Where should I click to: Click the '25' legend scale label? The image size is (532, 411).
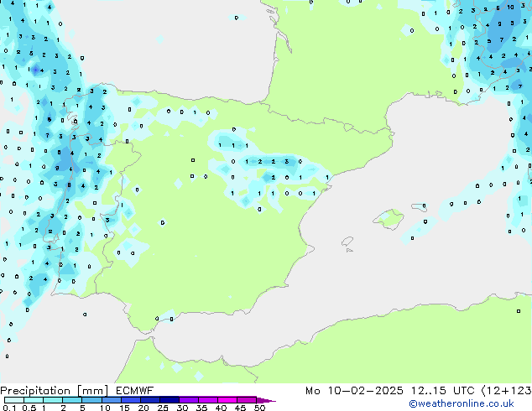tap(163, 408)
